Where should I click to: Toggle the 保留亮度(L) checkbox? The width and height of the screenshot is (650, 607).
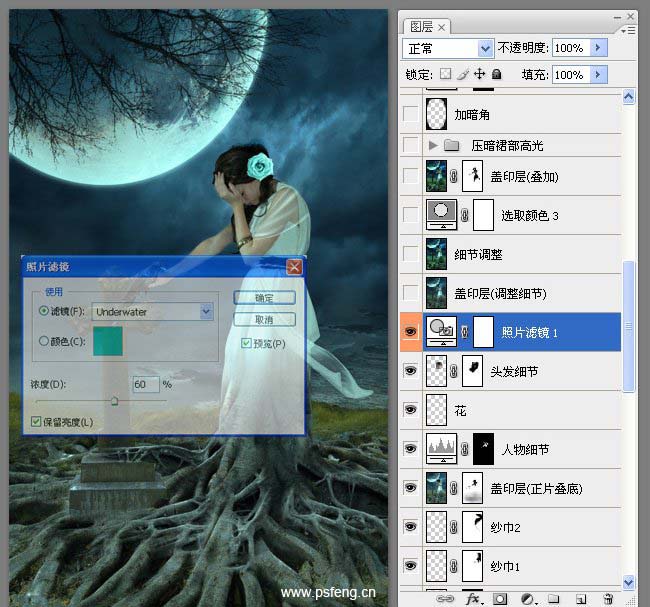pyautogui.click(x=36, y=422)
